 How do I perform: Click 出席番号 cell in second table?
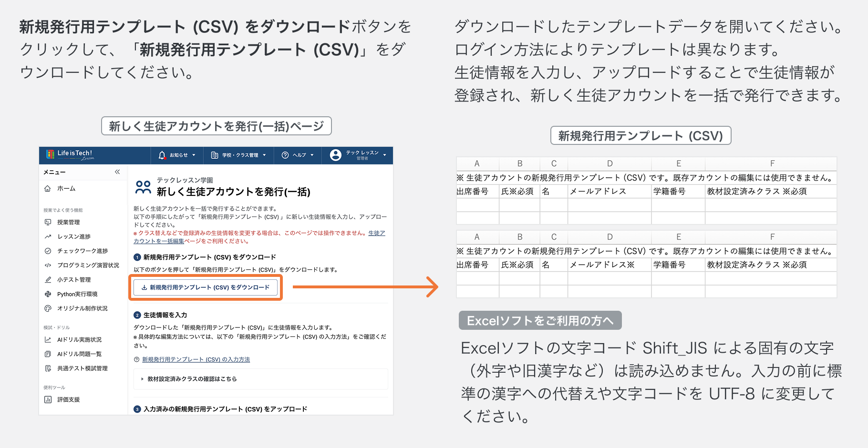coord(478,265)
